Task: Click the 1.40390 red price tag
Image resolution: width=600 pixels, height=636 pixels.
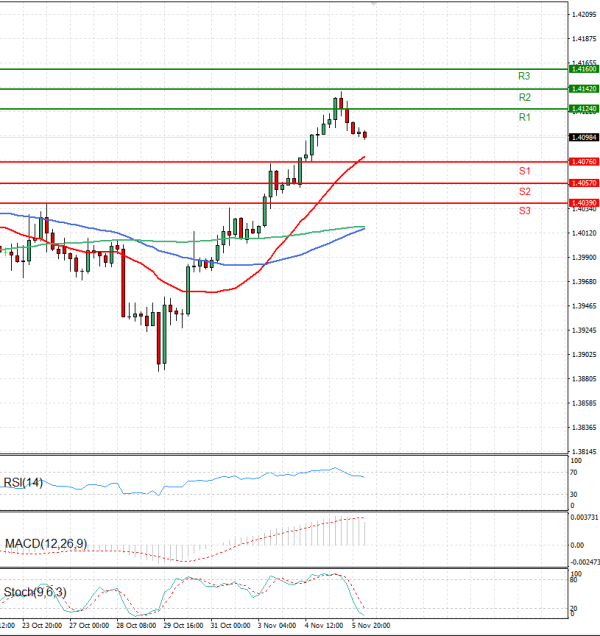Action: (583, 203)
